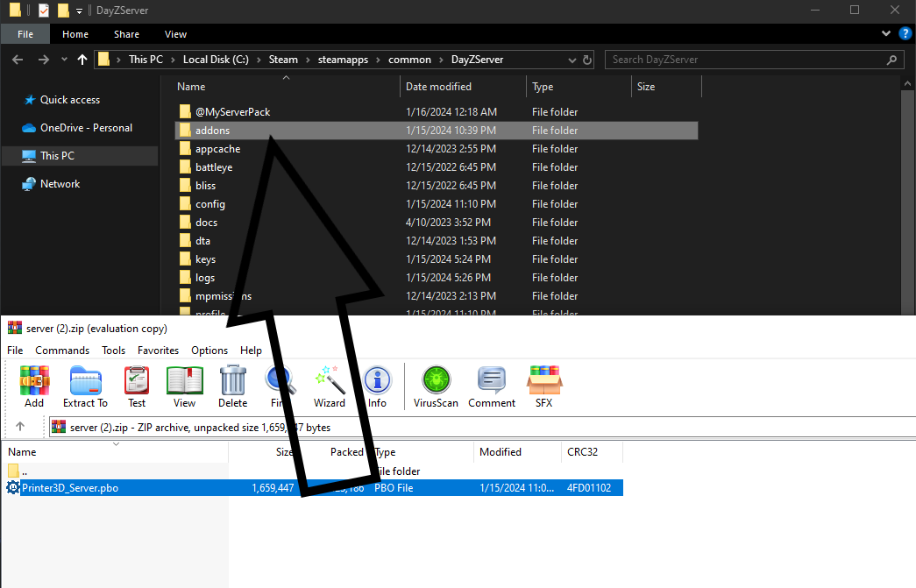The height and width of the screenshot is (588, 916).
Task: Run the Test archive tool
Action: [137, 386]
